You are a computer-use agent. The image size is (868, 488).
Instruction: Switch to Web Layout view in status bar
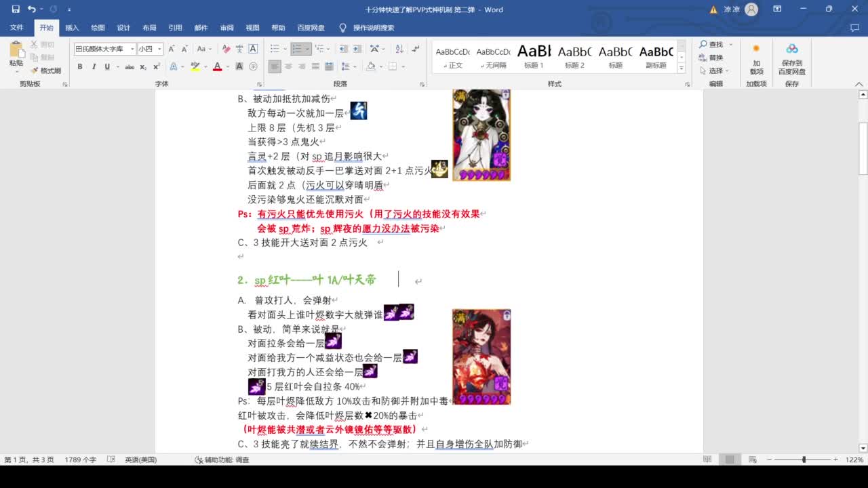(752, 460)
